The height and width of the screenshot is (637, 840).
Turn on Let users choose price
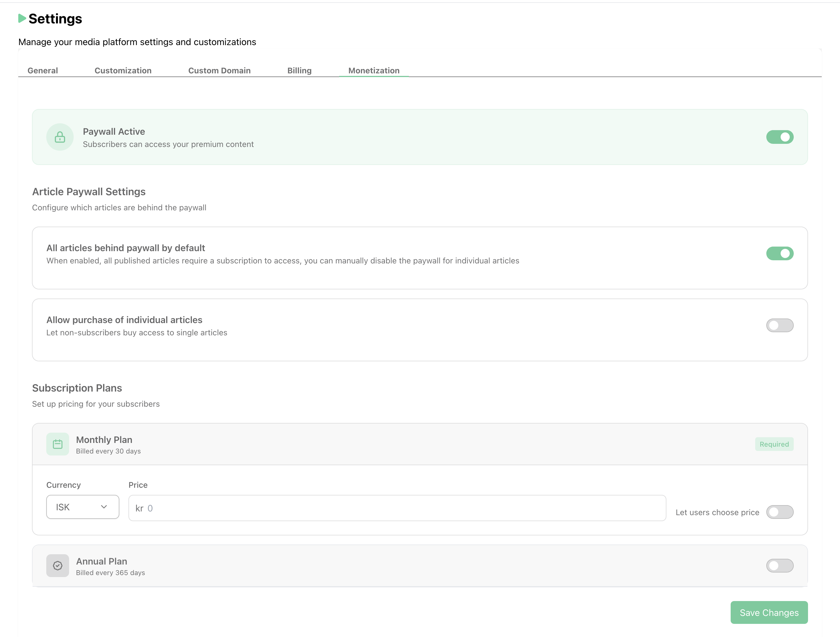click(x=780, y=512)
